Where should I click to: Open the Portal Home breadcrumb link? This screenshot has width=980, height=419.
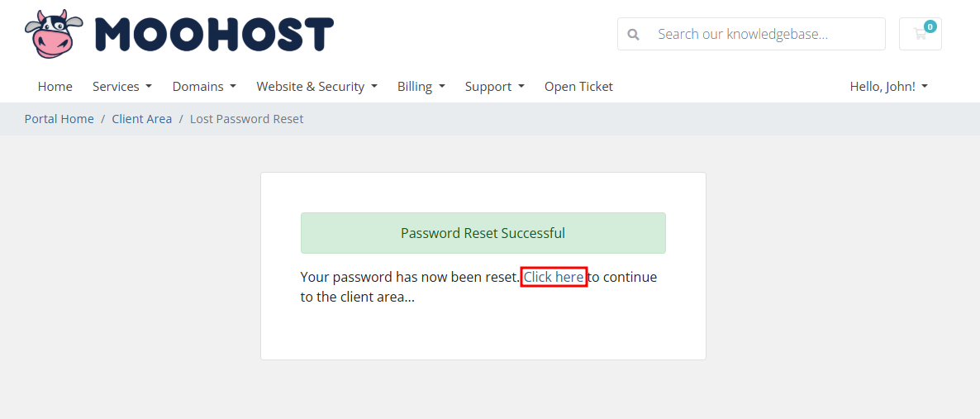(x=59, y=119)
